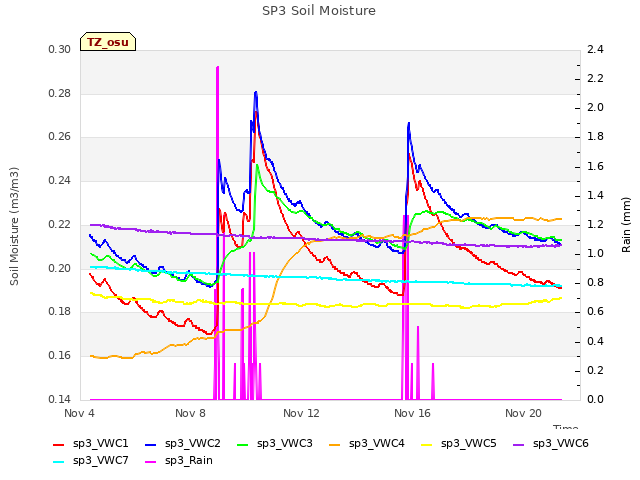This screenshot has height=480, width=640.
Task: Click the Soil Moisture (m3/m3) axis label
Action: [x=14, y=226]
